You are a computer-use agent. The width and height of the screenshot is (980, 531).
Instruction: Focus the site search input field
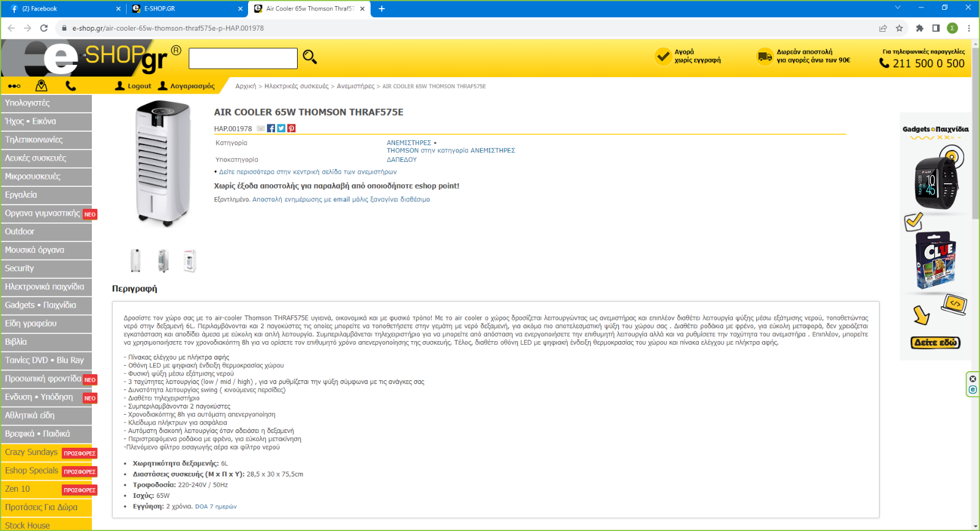pos(243,58)
